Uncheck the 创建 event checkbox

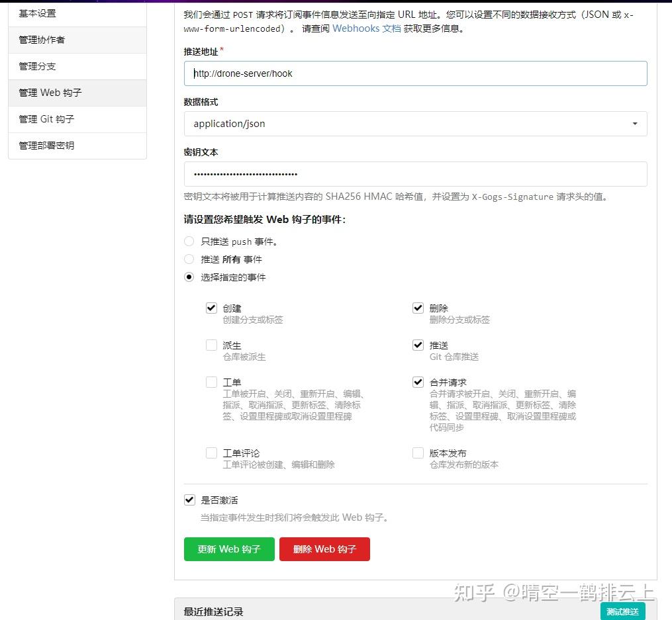[211, 308]
